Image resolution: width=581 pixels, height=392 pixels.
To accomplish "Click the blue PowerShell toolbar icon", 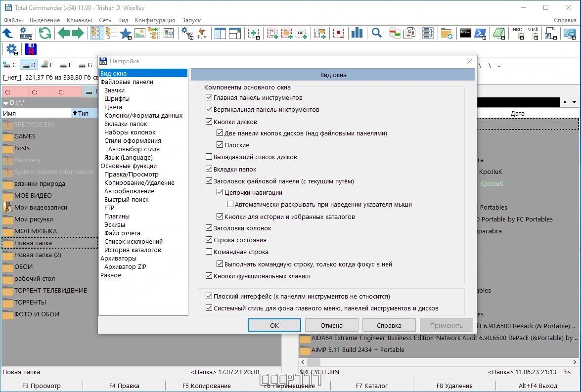I will click(480, 33).
